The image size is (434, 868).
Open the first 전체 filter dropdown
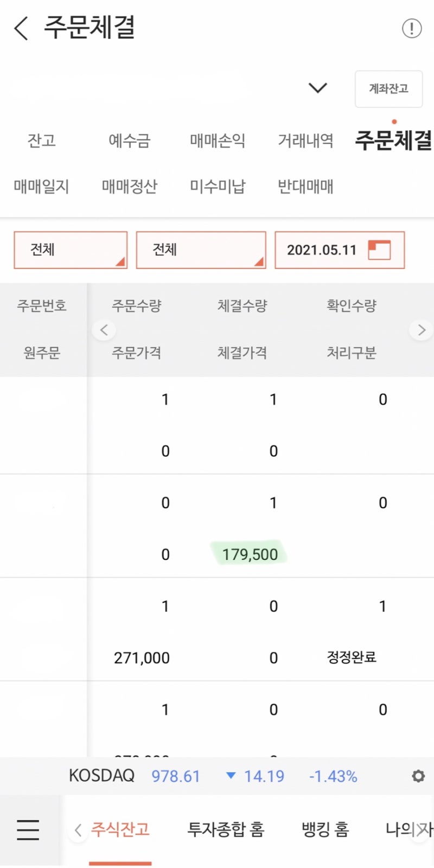click(x=71, y=250)
